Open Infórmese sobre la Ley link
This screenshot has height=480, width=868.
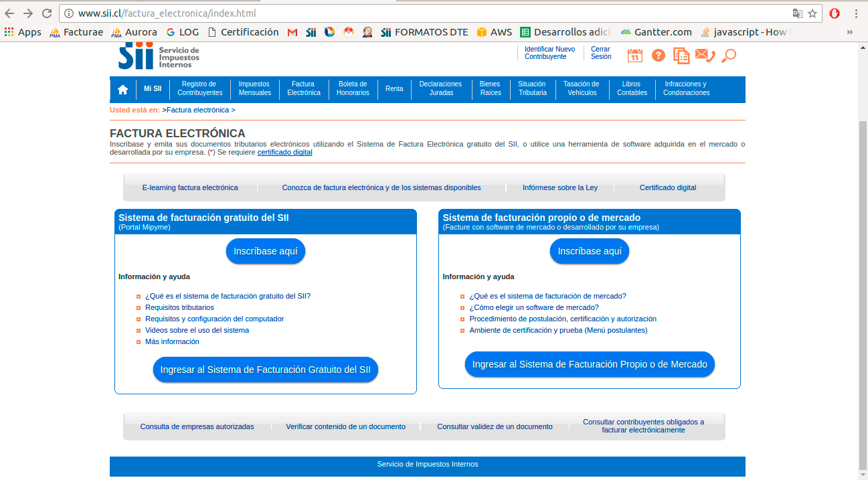(x=560, y=187)
